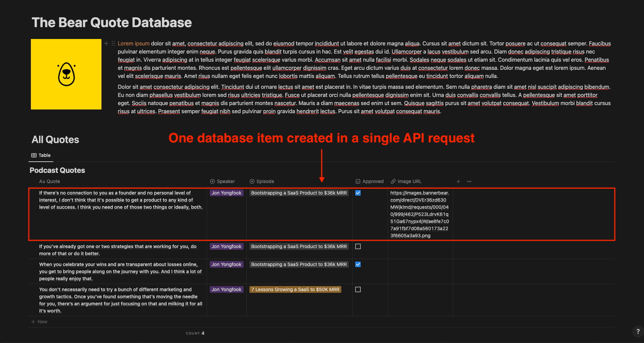Check Approved for the second quote row
The width and height of the screenshot is (644, 343).
click(x=358, y=246)
